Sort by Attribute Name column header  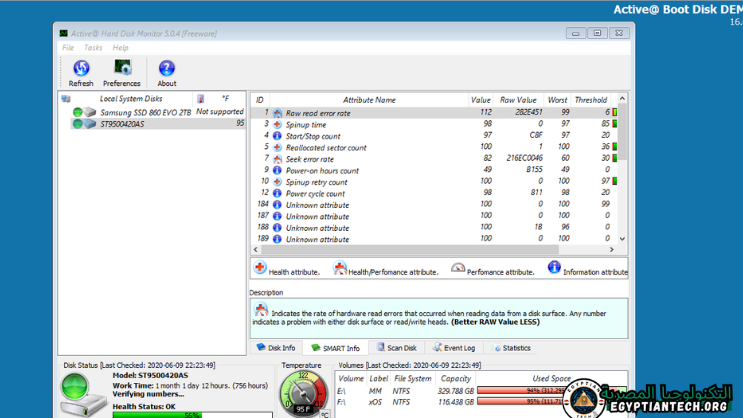pyautogui.click(x=369, y=100)
